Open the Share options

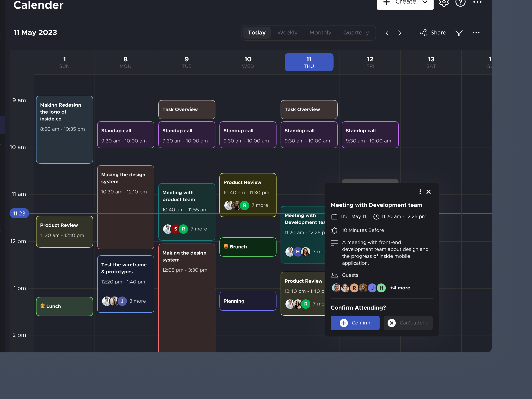tap(433, 33)
